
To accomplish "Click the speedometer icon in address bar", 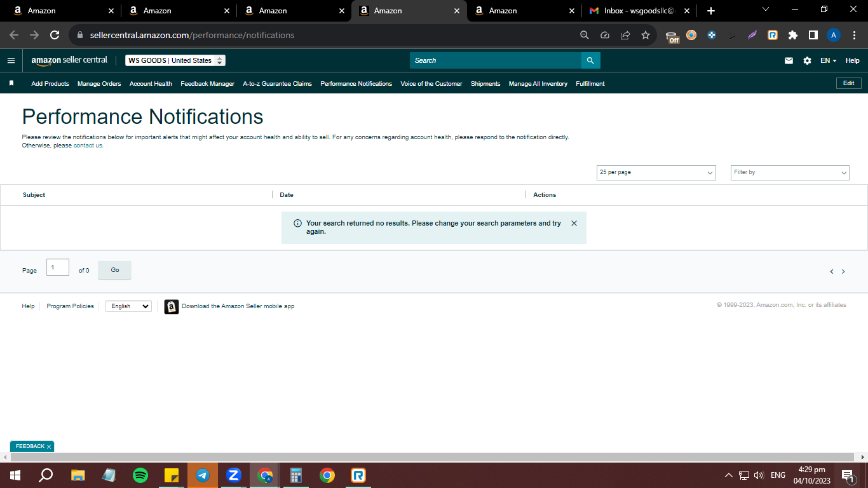I will 605,35.
